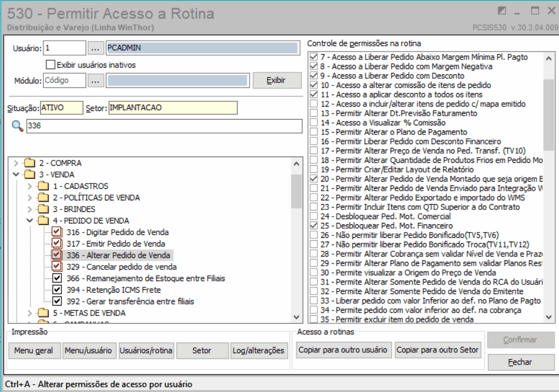Viewport: 559px width, 392px height.
Task: Click the METAS DE VENDA folder icon
Action: [x=43, y=313]
